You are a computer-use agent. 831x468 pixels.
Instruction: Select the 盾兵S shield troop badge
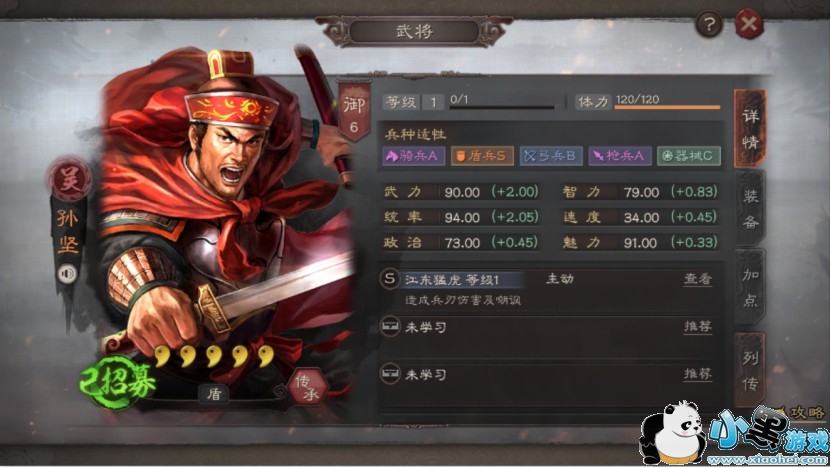point(482,156)
